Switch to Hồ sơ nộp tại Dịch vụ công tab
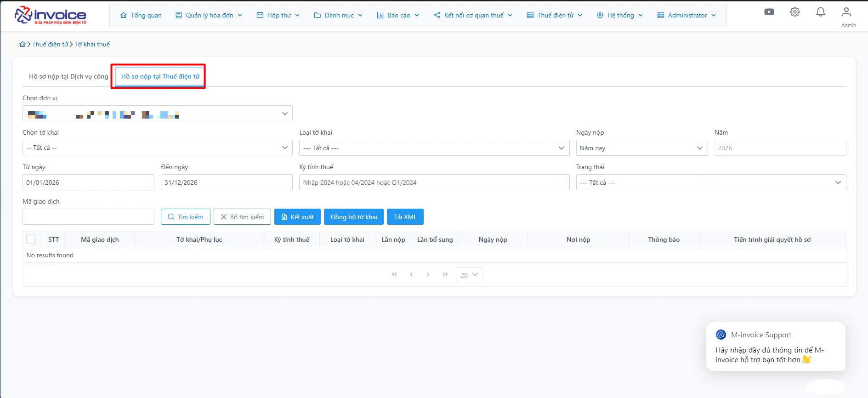The height and width of the screenshot is (398, 868). pos(68,76)
